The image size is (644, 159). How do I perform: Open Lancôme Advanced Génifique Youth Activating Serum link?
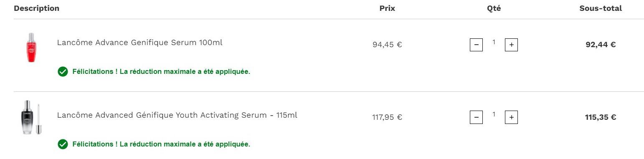pos(177,115)
